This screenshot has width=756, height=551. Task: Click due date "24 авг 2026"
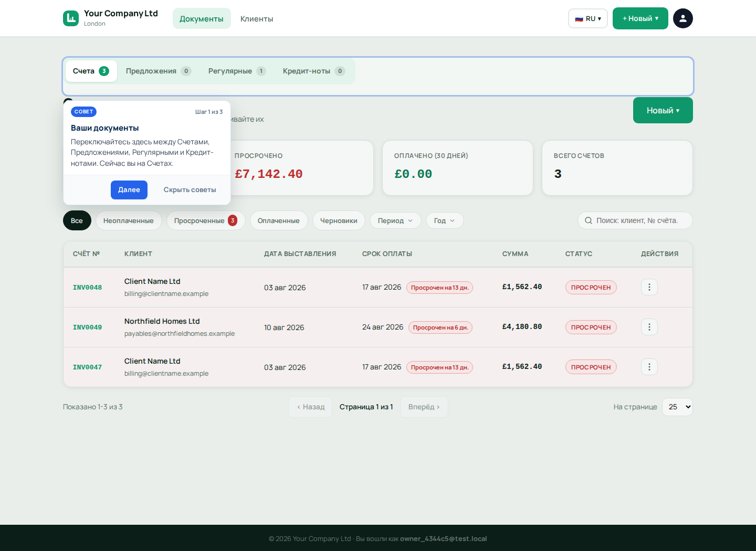coord(383,327)
